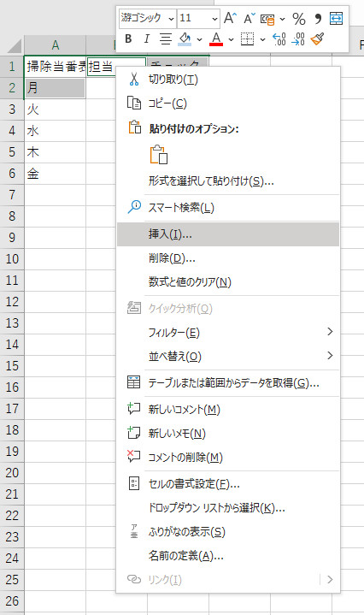Toggle Italic formatting in mini toolbar
The image size is (364, 615).
[147, 38]
